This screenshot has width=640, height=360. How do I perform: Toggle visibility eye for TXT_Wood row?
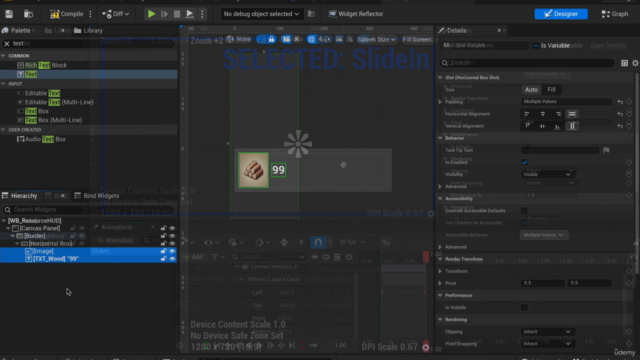tap(172, 259)
